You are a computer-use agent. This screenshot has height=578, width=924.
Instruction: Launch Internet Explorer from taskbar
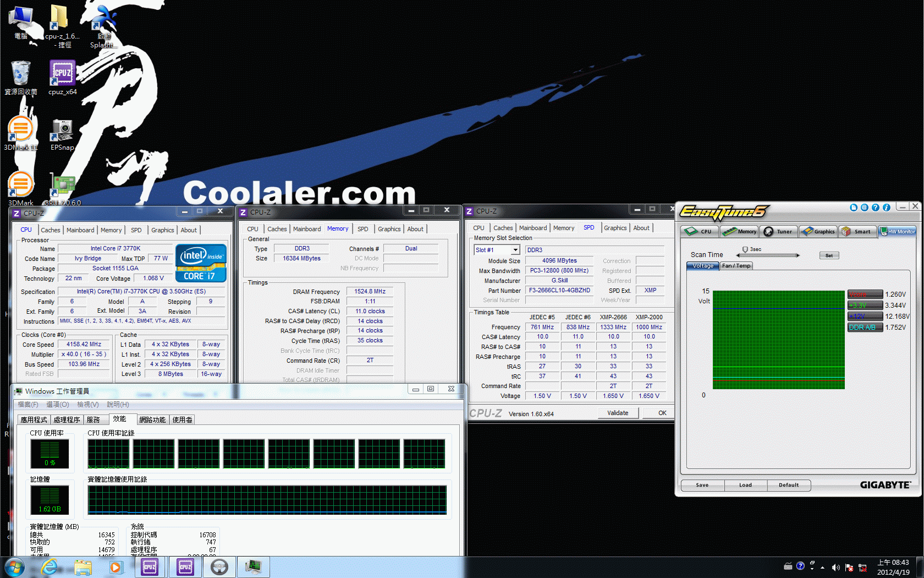(50, 567)
